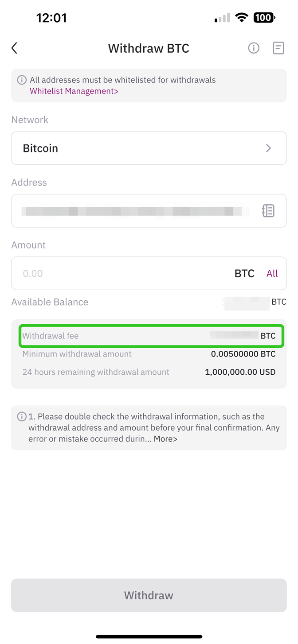The width and height of the screenshot is (298, 644).
Task: Click the Withdrawal fee row
Action: [x=149, y=336]
